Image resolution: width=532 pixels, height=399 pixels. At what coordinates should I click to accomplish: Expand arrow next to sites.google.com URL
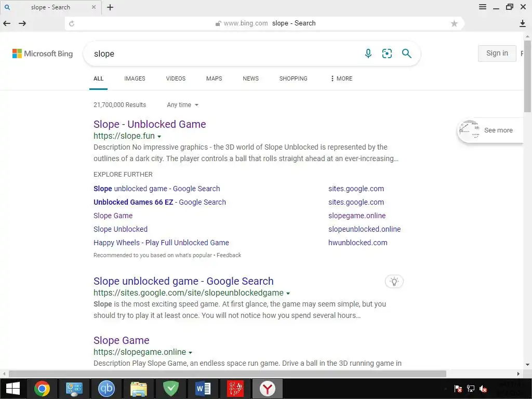pos(288,294)
